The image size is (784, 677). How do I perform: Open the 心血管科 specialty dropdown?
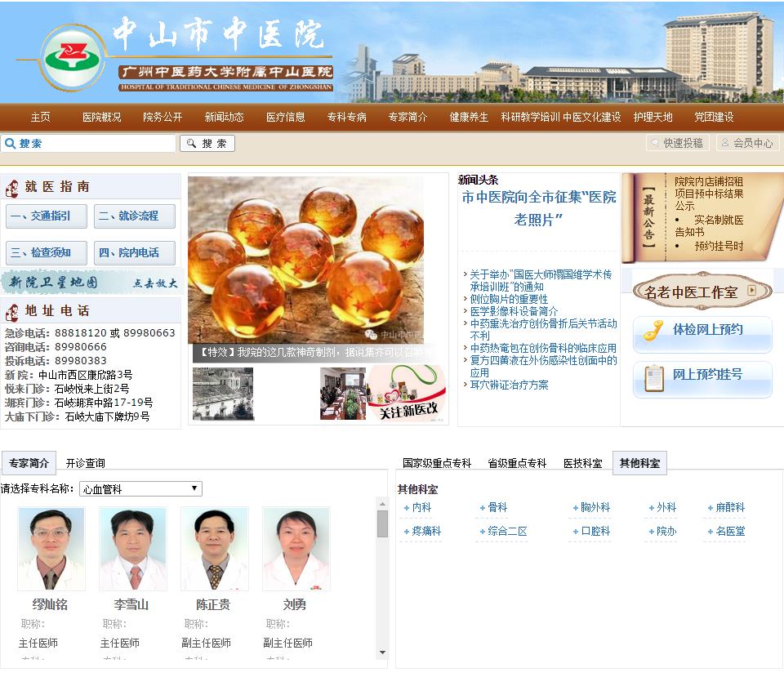(x=140, y=488)
